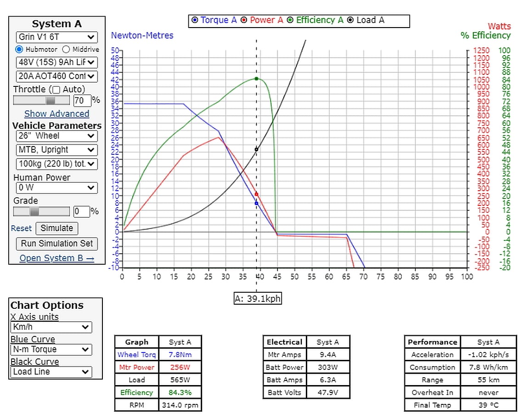The image size is (529, 420).
Task: Open the Blue Curve N-m Torque dropdown
Action: click(51, 349)
